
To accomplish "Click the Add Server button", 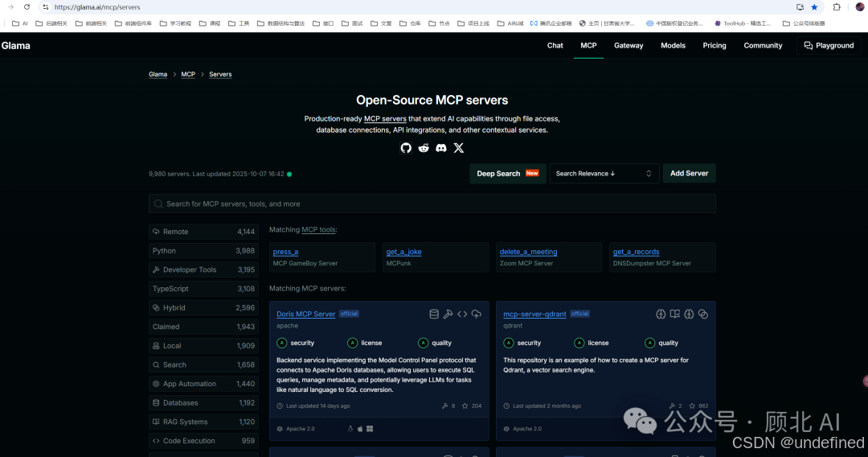I will 690,173.
